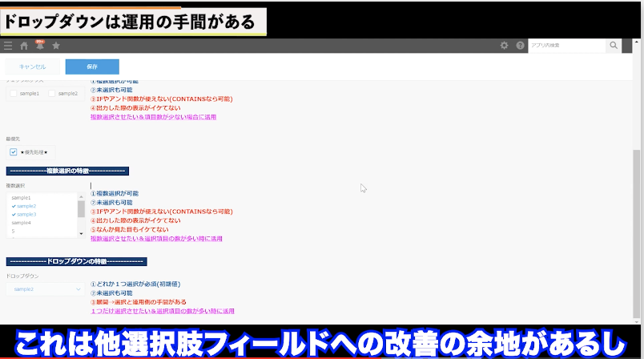Open the ドロップダウン sample2 dropdown

click(45, 288)
